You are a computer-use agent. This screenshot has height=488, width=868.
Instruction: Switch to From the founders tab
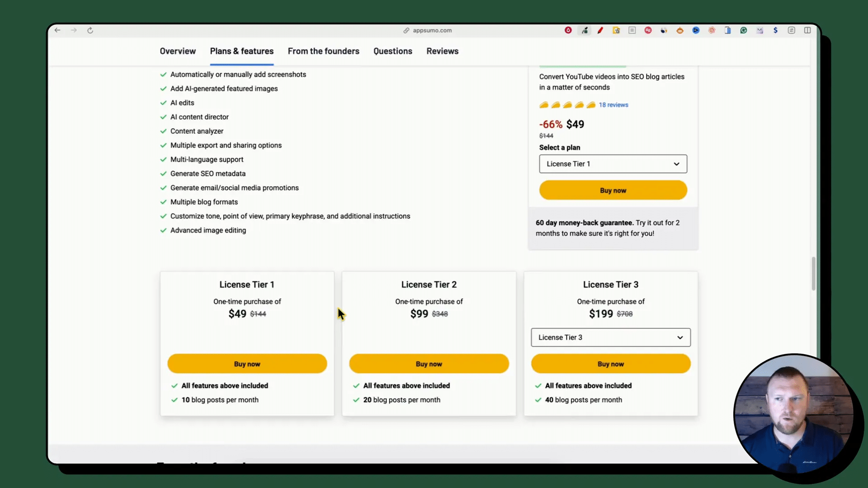tap(324, 51)
